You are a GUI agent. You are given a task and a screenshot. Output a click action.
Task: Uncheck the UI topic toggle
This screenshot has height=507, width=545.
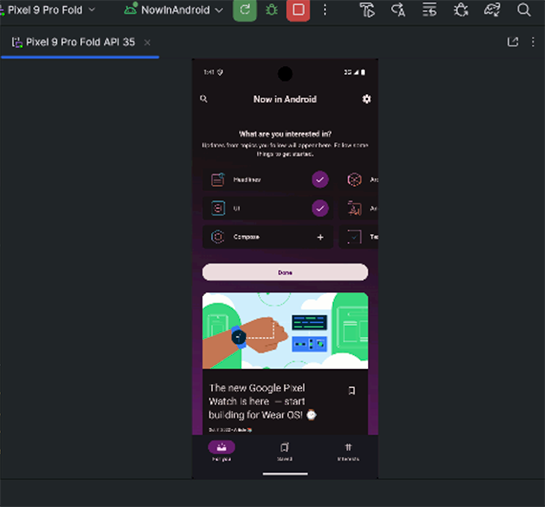(x=320, y=208)
